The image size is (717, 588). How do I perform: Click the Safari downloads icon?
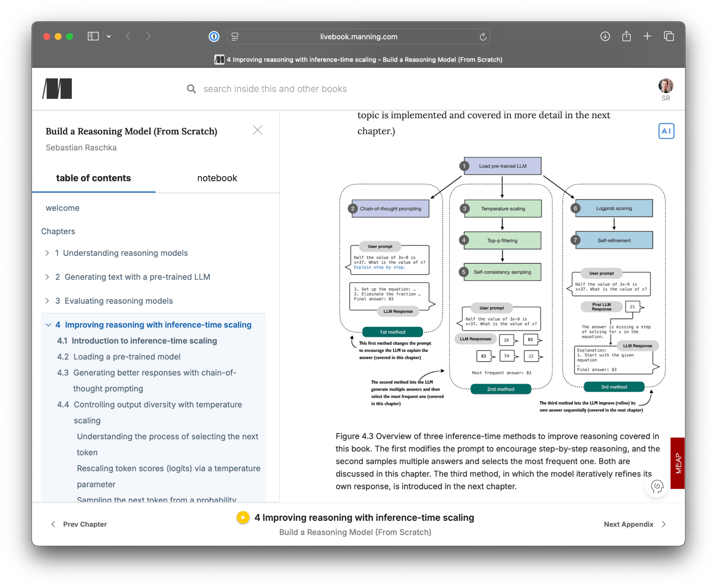[x=605, y=36]
